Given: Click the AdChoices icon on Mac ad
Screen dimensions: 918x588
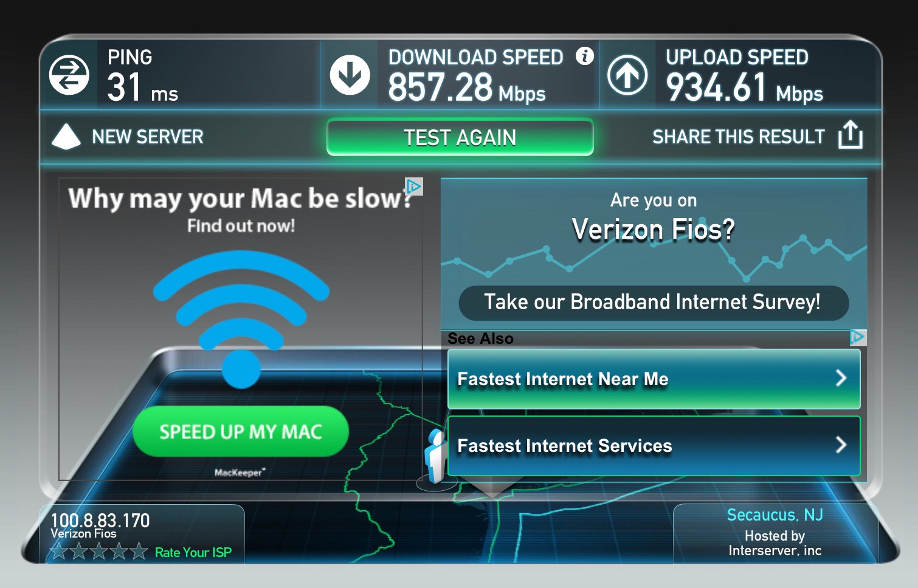Looking at the screenshot, I should click(414, 186).
